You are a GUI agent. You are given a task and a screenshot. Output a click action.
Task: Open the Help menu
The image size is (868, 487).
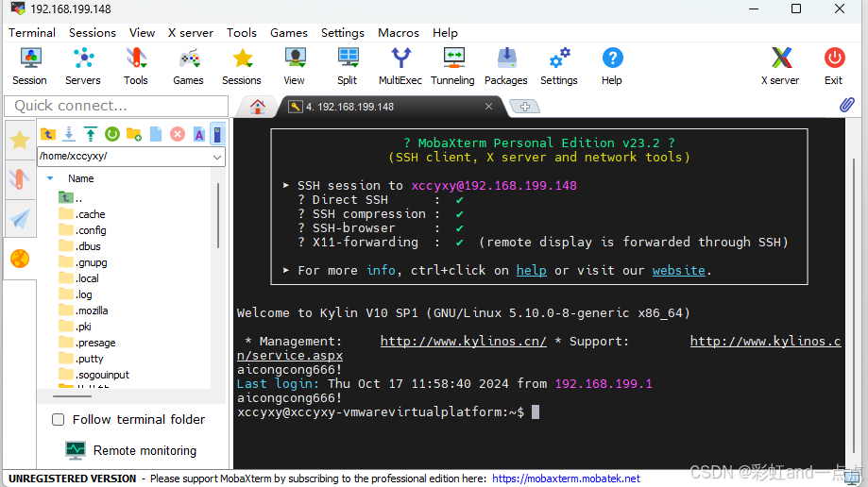tap(445, 33)
